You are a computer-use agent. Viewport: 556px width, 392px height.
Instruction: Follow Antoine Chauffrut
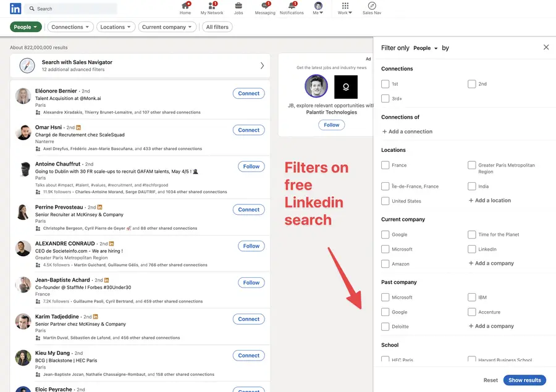[251, 166]
